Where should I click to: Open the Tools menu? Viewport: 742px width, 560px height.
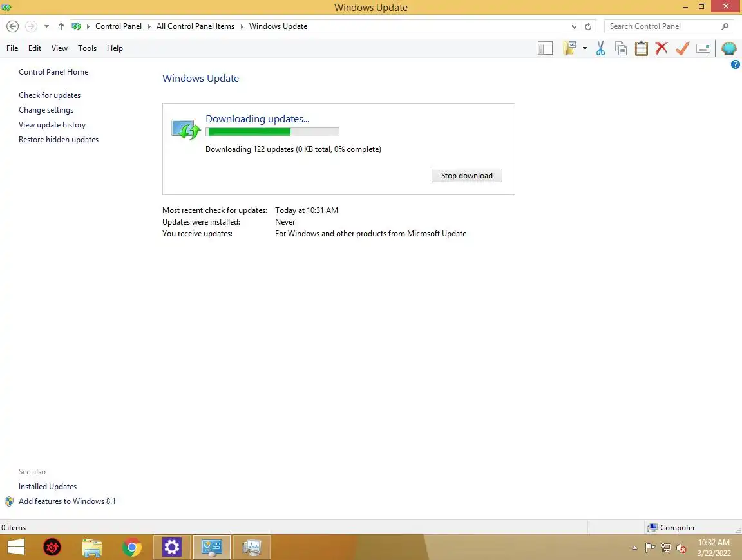[x=87, y=48]
